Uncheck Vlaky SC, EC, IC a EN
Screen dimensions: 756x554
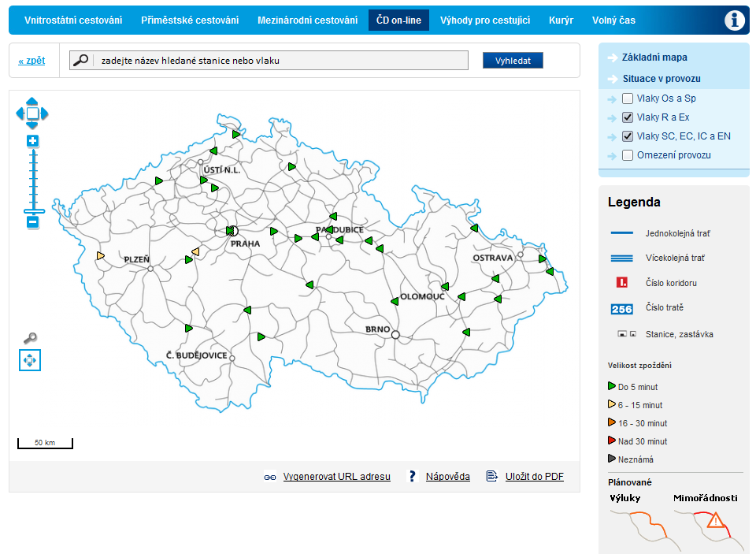click(628, 136)
